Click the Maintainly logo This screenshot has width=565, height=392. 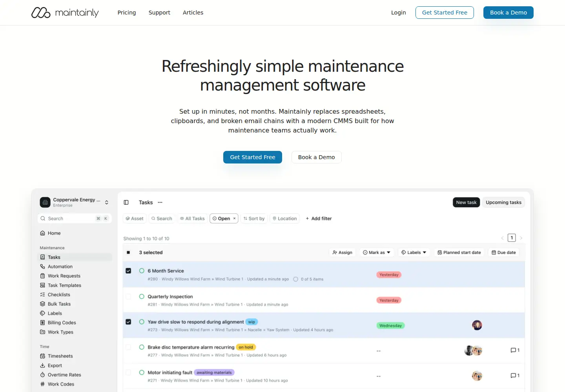[65, 13]
